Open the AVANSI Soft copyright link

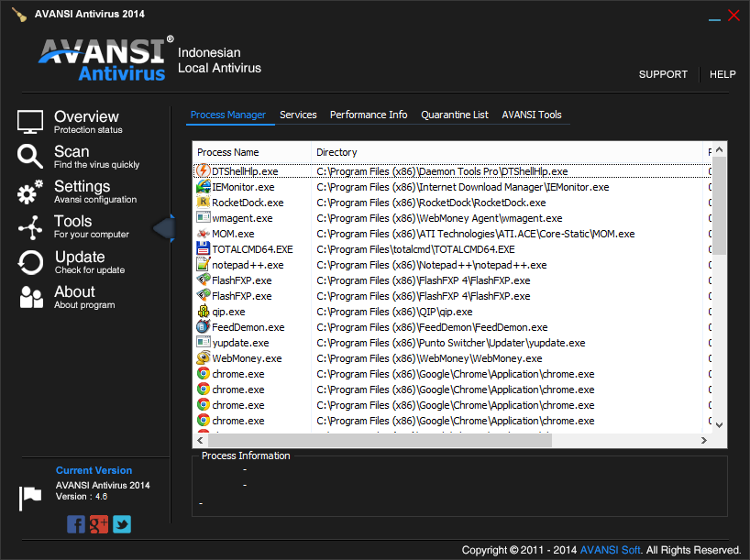point(610,550)
